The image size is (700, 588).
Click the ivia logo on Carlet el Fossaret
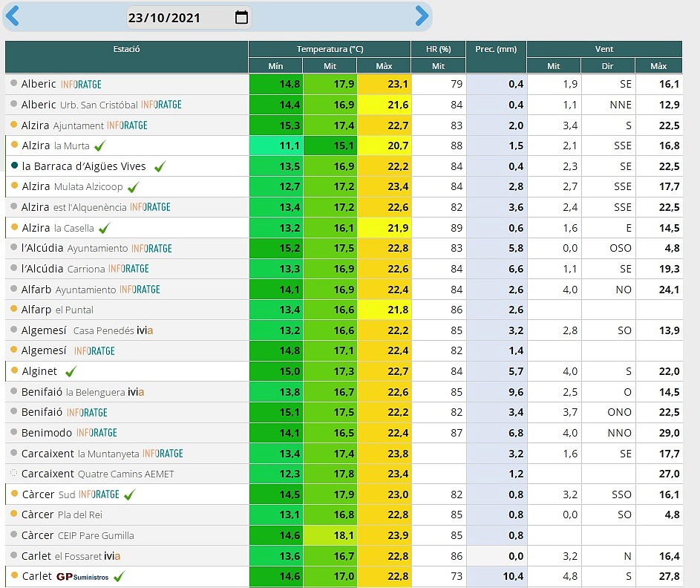pos(112,556)
